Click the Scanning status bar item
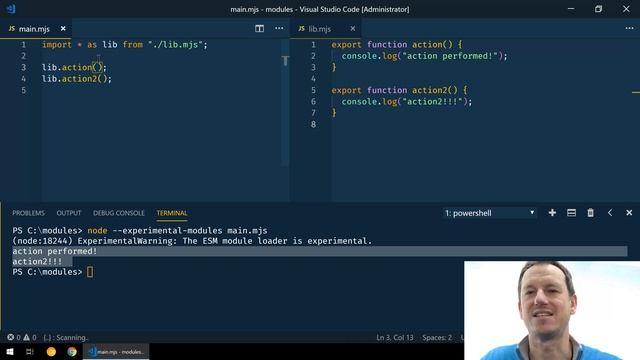Screen dimensions: 640x360 [x=66, y=338]
